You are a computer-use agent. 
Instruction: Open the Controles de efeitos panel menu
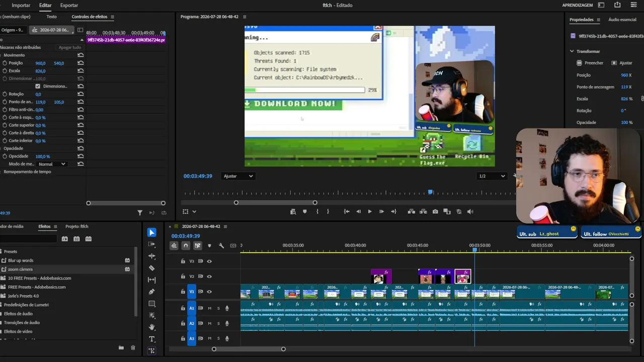point(112,17)
